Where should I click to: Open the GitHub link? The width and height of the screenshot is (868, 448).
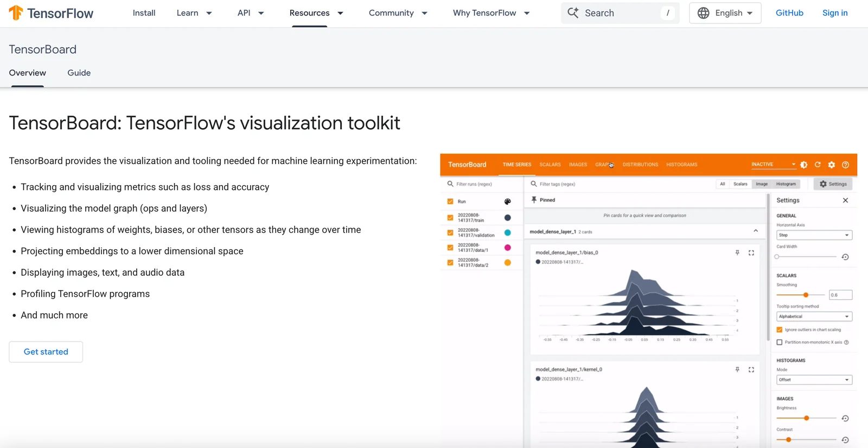789,13
